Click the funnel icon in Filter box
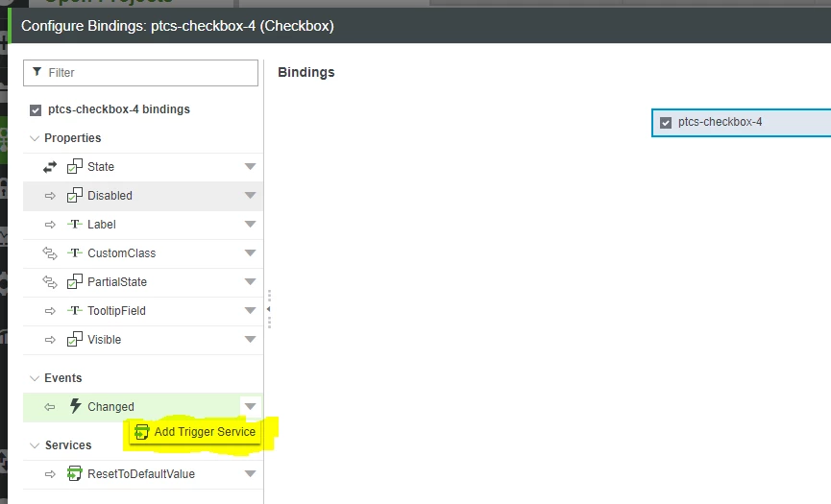 click(x=37, y=71)
